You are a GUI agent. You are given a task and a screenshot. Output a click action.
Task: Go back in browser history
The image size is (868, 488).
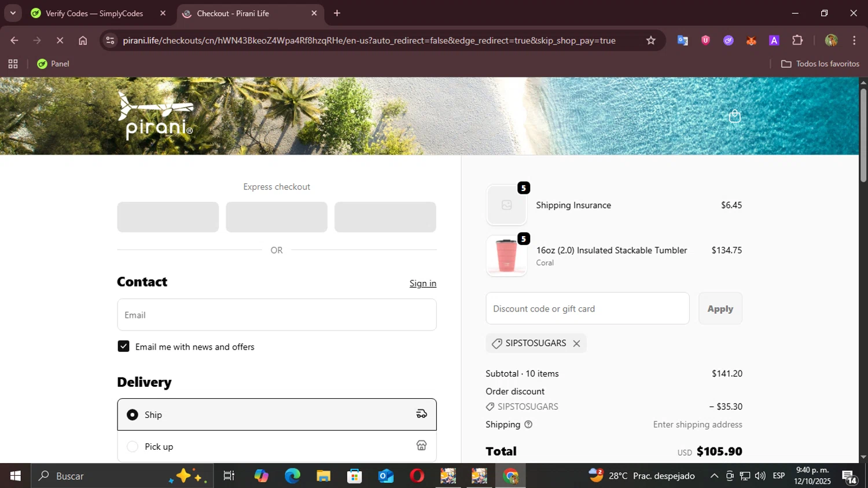point(14,41)
